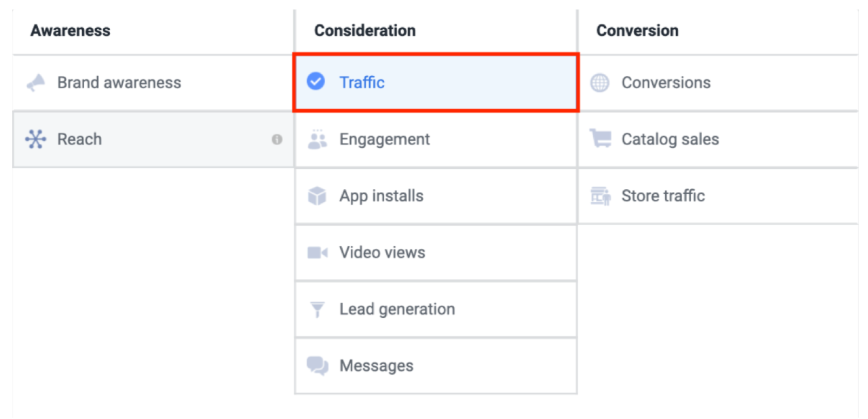Click the Store traffic storefront icon
This screenshot has width=868, height=419.
tap(600, 196)
